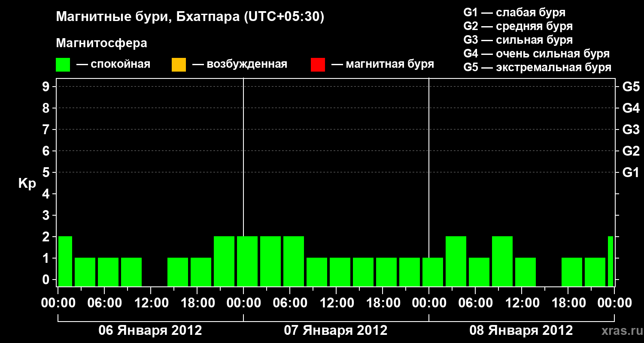Click the right-axis 'G2' storm level label
The image size is (644, 343).
coord(631,151)
